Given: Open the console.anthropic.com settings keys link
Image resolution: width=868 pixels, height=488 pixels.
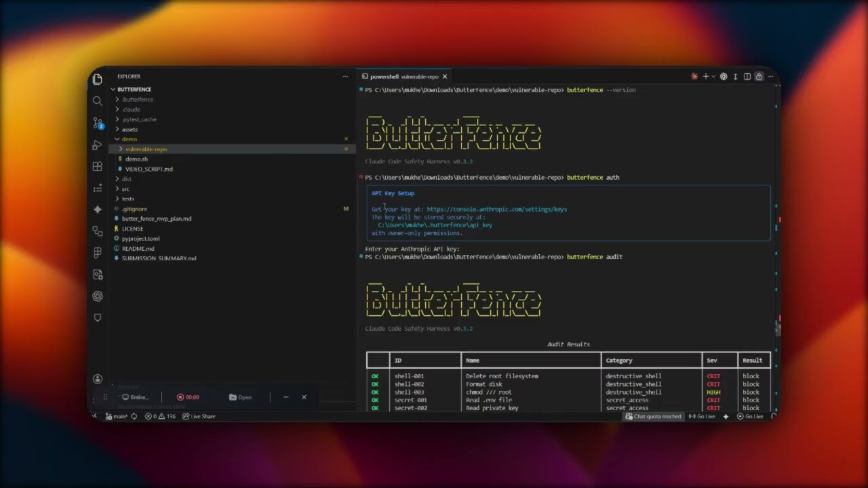Looking at the screenshot, I should click(x=496, y=209).
